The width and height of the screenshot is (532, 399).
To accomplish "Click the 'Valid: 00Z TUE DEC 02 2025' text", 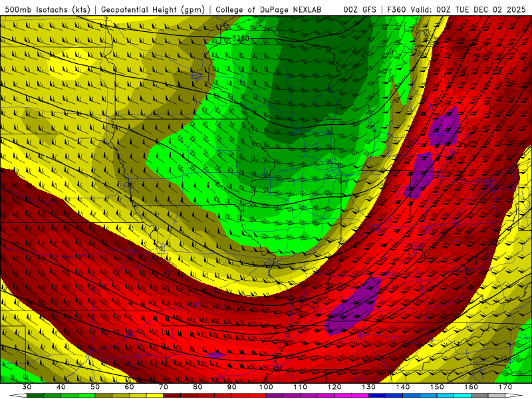I will tap(468, 9).
